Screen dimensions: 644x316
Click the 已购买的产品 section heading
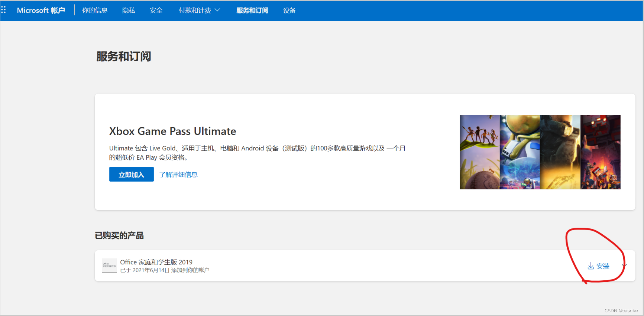tap(119, 235)
